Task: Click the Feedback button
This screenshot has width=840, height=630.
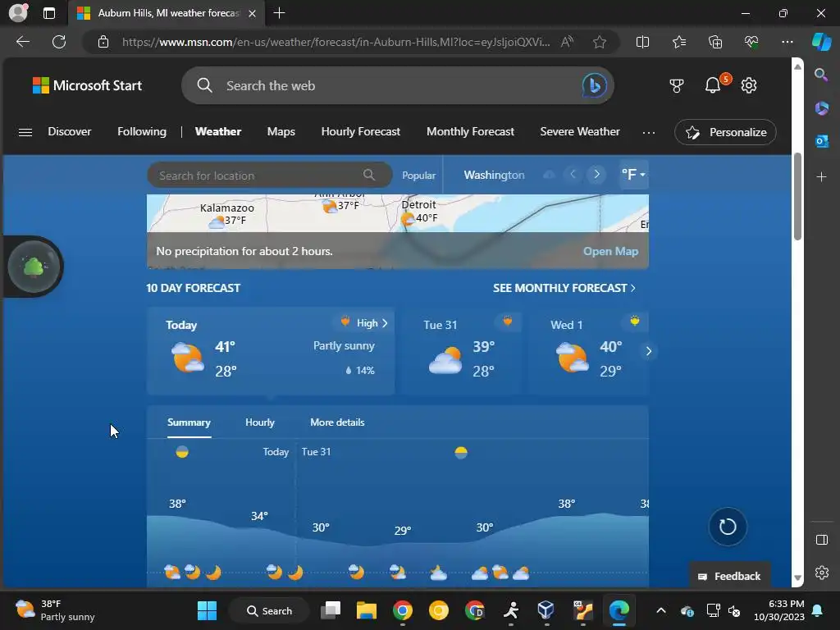Action: pos(729,576)
